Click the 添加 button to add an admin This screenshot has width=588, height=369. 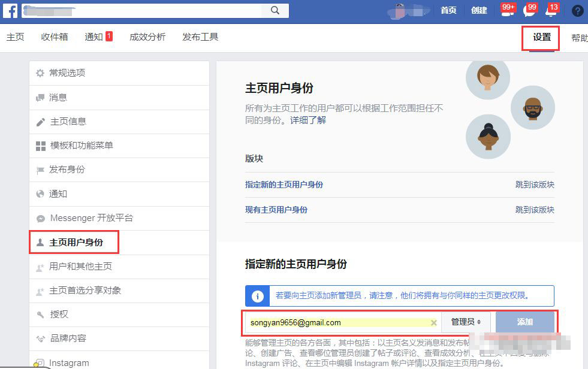(x=524, y=322)
